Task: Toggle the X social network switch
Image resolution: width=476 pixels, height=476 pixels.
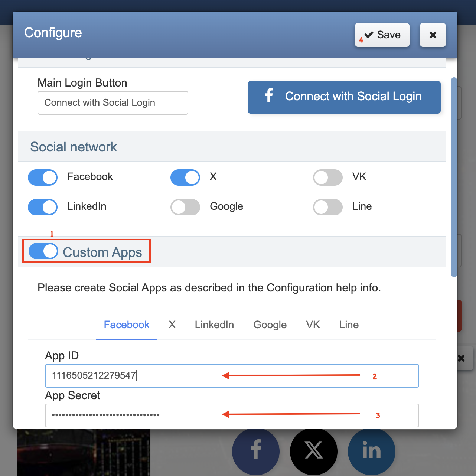Action: point(185,177)
